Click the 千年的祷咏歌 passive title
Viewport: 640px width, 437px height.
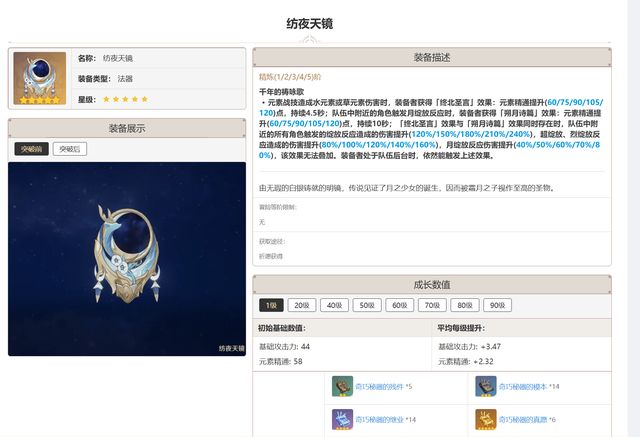(x=282, y=92)
